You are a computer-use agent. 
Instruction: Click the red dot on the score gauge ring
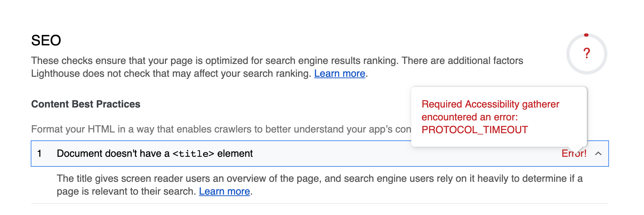[x=587, y=35]
